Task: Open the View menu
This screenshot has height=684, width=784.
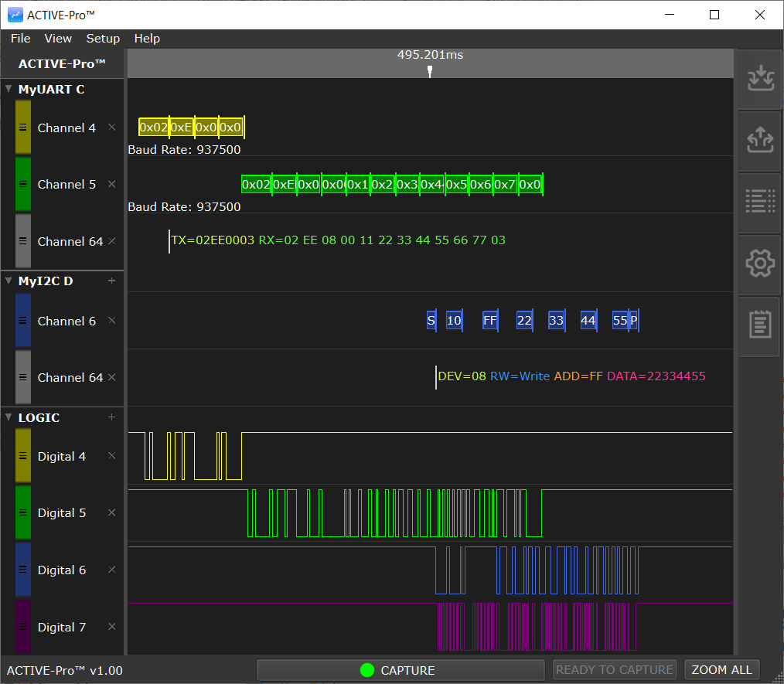Action: coord(58,39)
